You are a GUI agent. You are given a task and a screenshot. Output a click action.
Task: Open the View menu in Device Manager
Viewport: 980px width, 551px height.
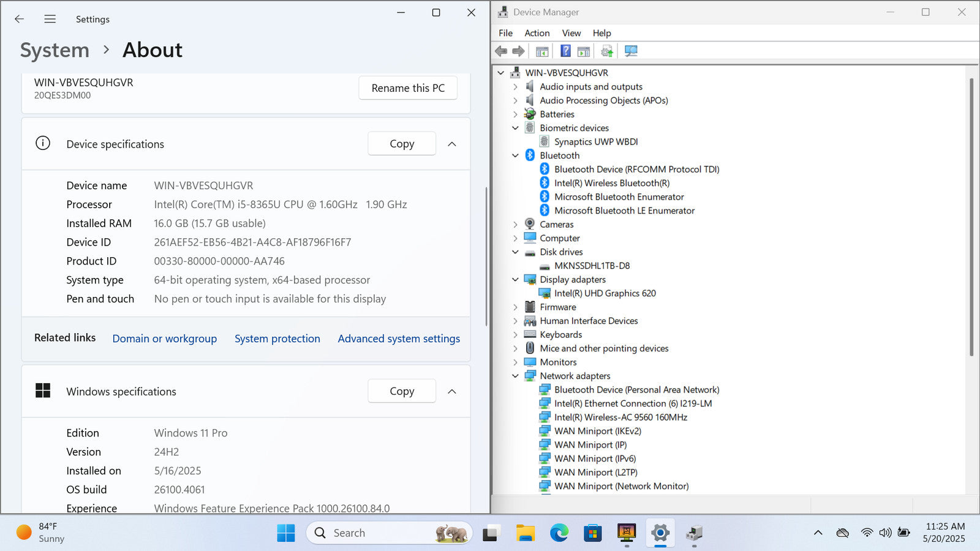[571, 33]
